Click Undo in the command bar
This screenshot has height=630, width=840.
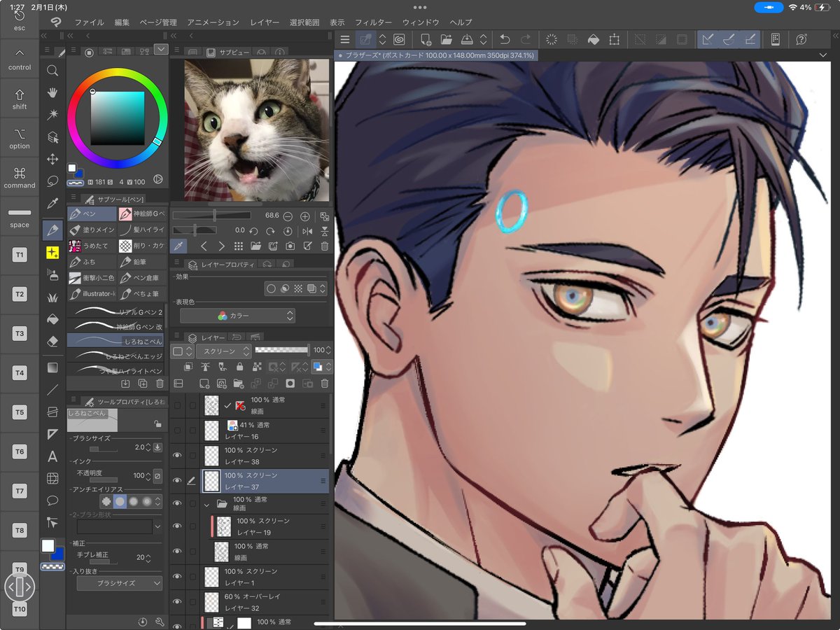click(505, 40)
